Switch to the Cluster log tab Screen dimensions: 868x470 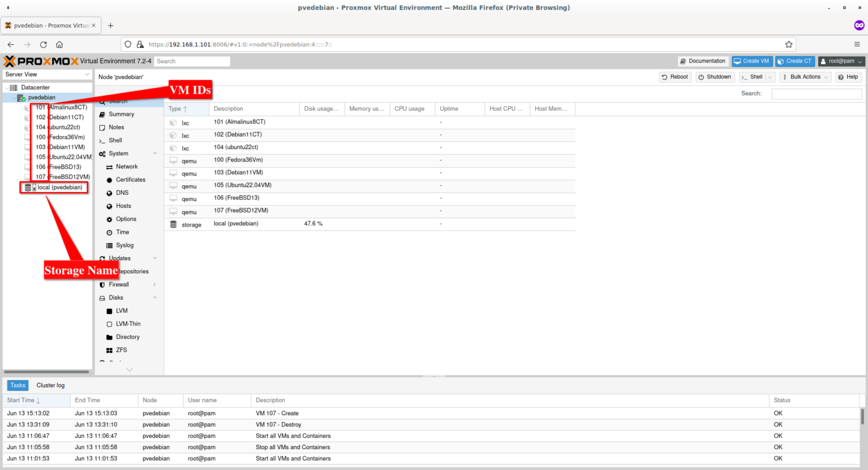[x=50, y=385]
